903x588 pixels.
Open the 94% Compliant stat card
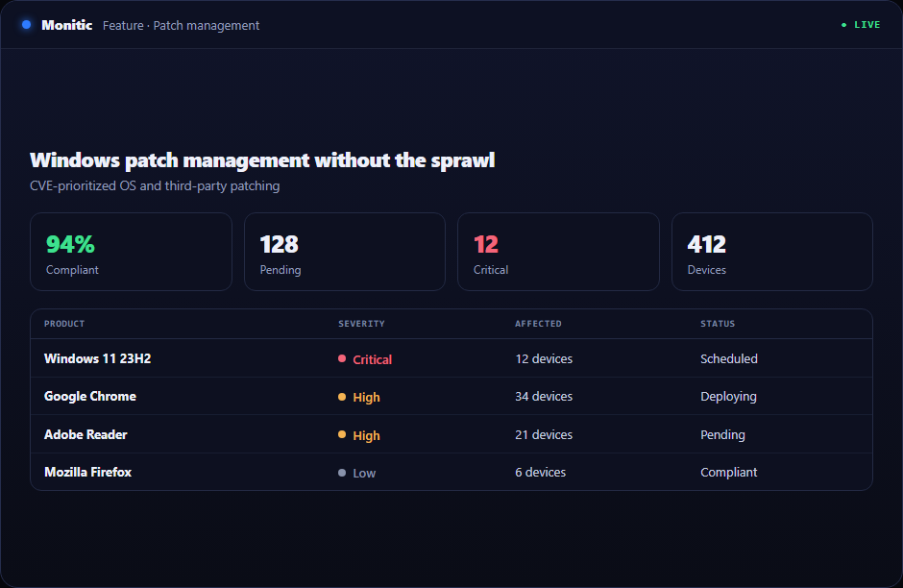tap(131, 252)
